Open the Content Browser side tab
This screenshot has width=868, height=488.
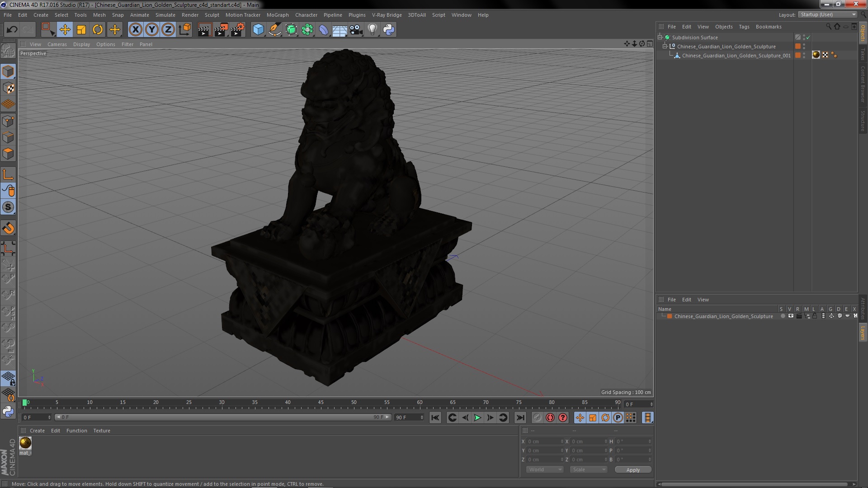(863, 84)
